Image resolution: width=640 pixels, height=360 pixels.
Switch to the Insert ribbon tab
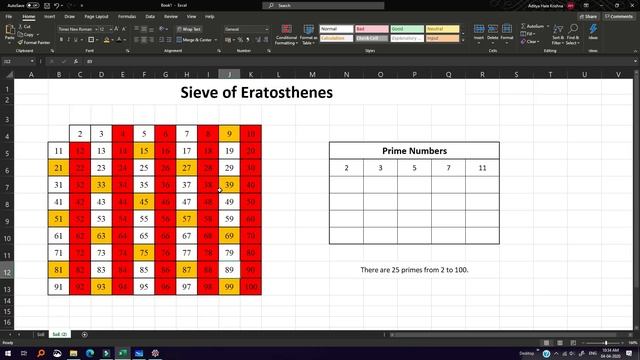[49, 17]
